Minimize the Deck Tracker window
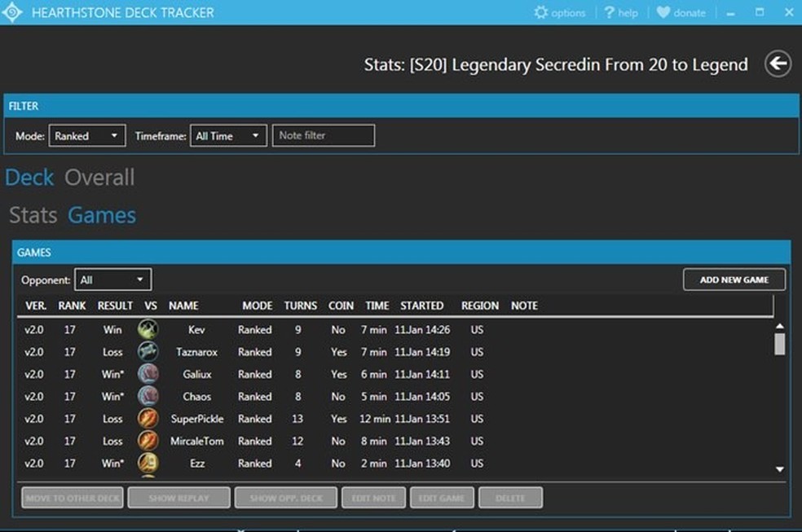802x532 pixels. pos(731,13)
